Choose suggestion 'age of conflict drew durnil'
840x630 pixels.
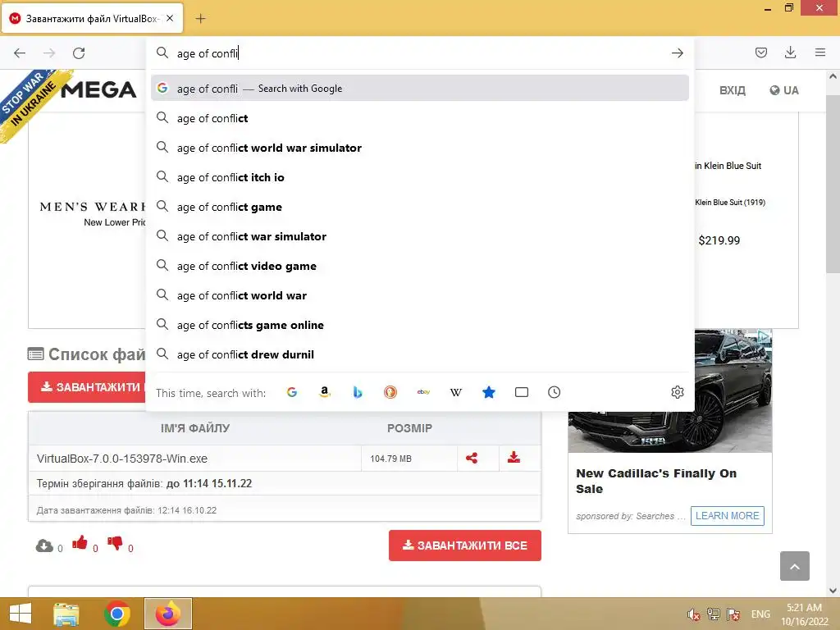pos(420,354)
